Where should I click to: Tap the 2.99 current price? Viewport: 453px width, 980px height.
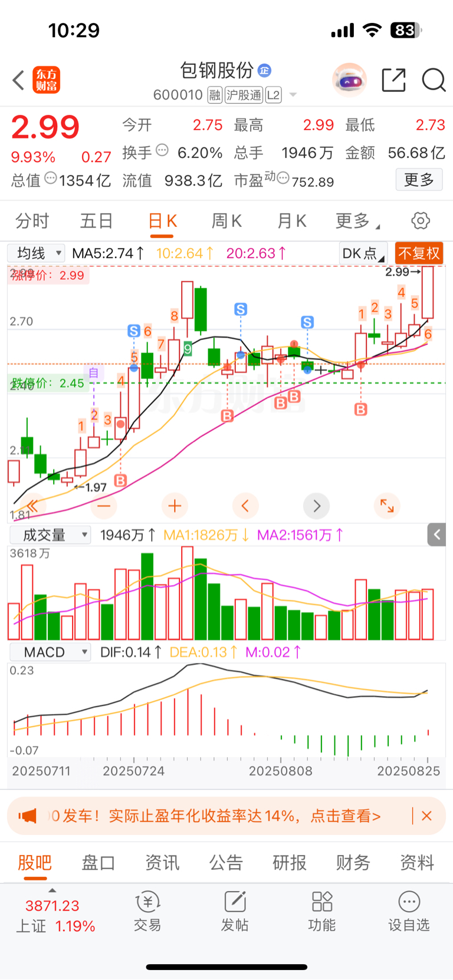click(45, 127)
